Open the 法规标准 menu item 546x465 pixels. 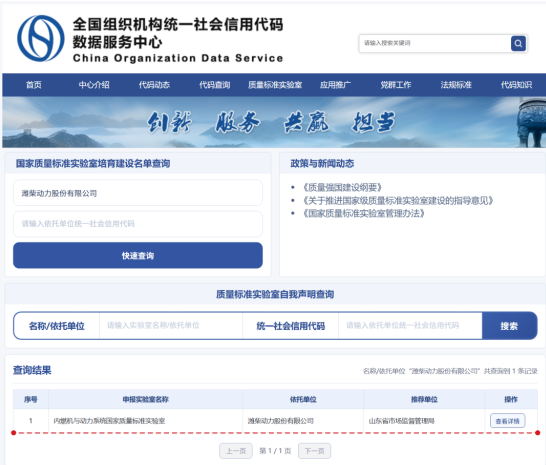point(456,85)
